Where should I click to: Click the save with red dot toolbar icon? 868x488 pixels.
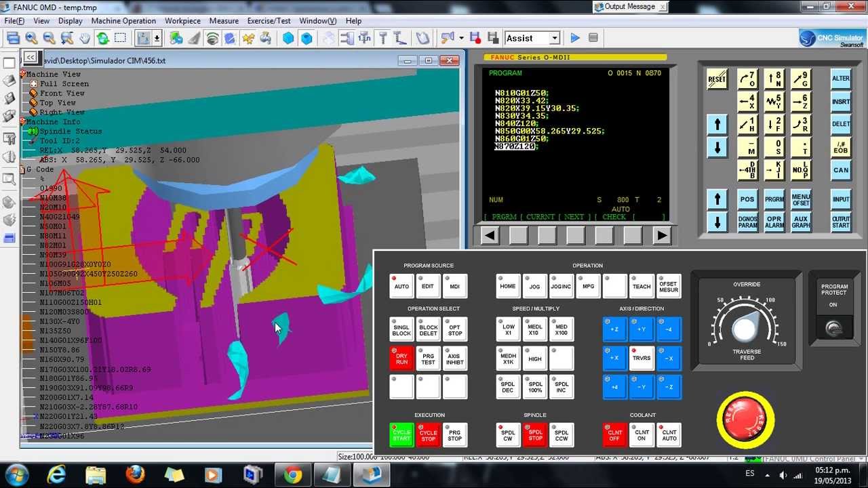pos(475,39)
